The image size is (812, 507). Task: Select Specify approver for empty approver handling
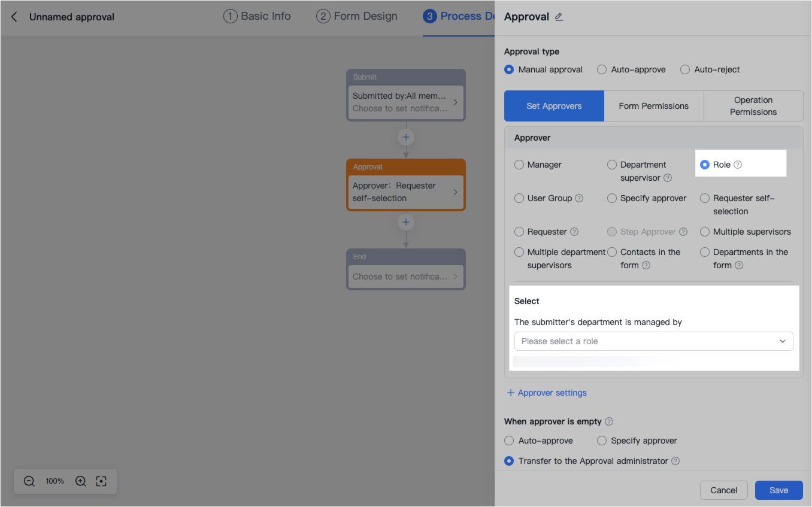click(x=601, y=440)
